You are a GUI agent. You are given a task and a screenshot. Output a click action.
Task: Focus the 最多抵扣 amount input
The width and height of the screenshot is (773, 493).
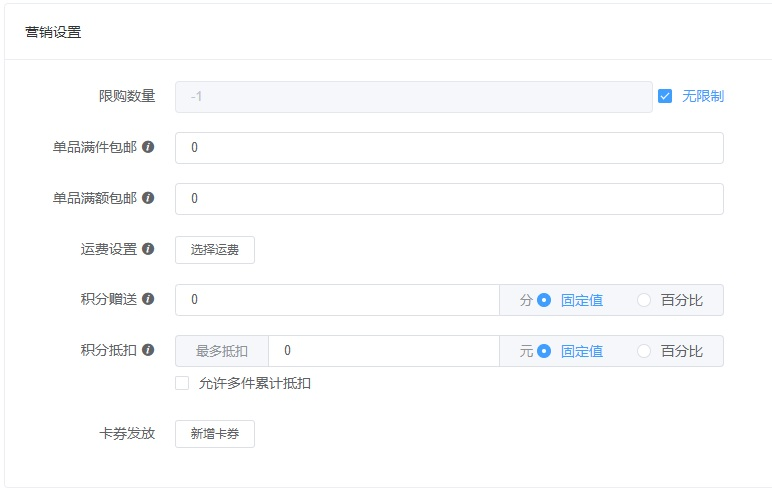click(384, 351)
